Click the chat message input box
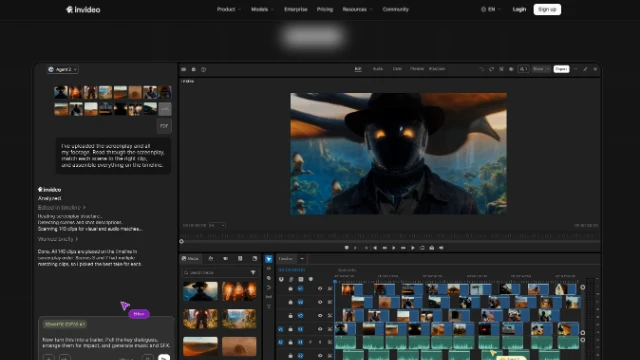The height and width of the screenshot is (360, 640). click(x=106, y=342)
